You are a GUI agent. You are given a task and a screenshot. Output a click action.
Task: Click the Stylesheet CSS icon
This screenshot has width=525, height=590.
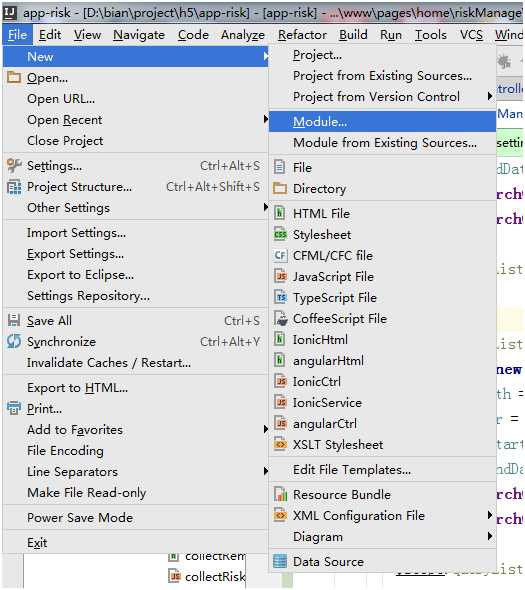pos(280,234)
